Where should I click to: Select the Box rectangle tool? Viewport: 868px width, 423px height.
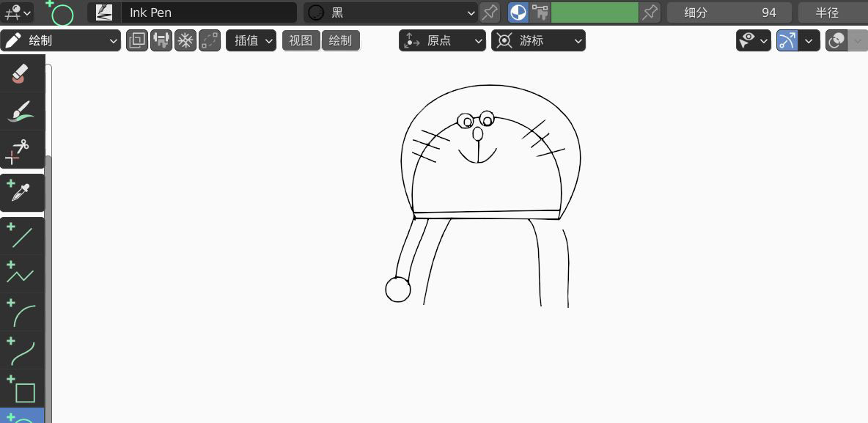(x=22, y=389)
